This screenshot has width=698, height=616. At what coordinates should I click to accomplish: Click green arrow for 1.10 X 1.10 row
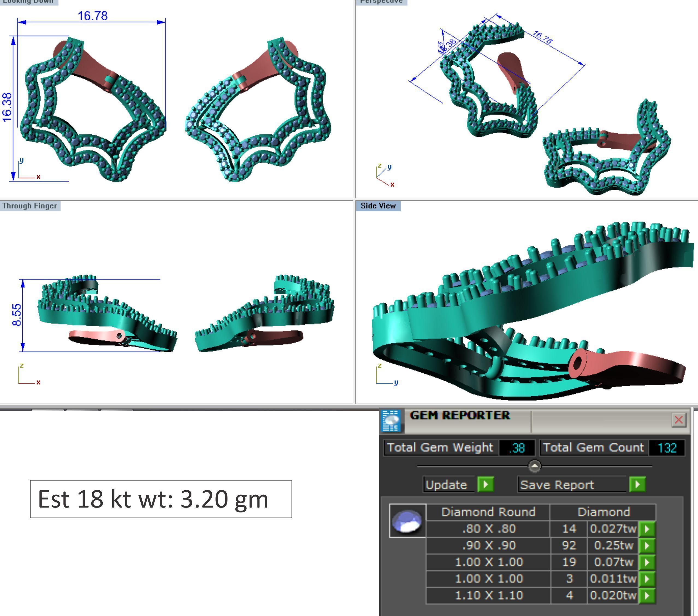[647, 596]
